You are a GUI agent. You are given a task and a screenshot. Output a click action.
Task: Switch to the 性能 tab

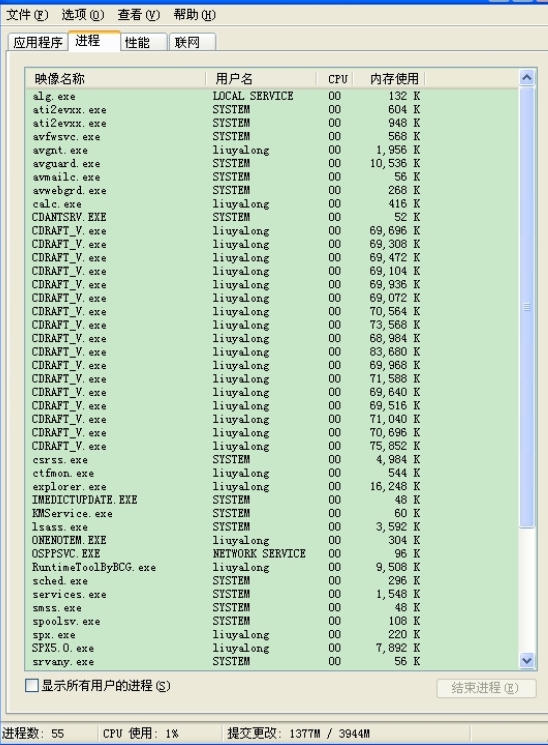click(x=143, y=42)
